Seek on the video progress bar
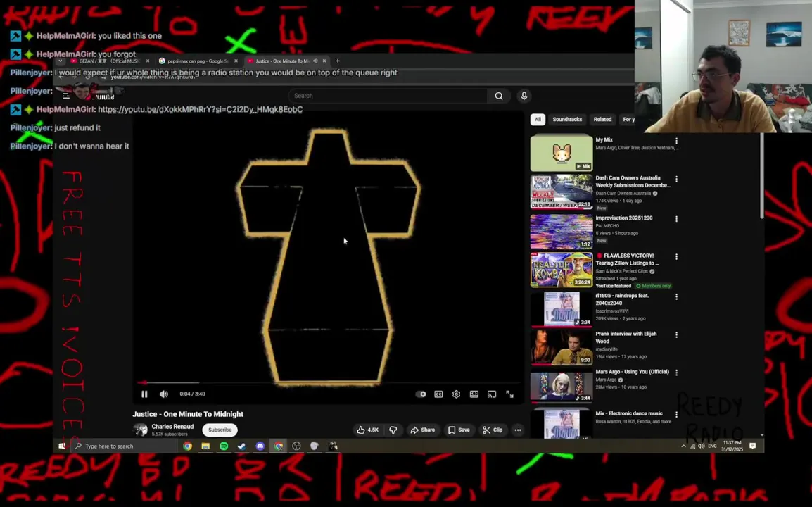 pos(329,382)
